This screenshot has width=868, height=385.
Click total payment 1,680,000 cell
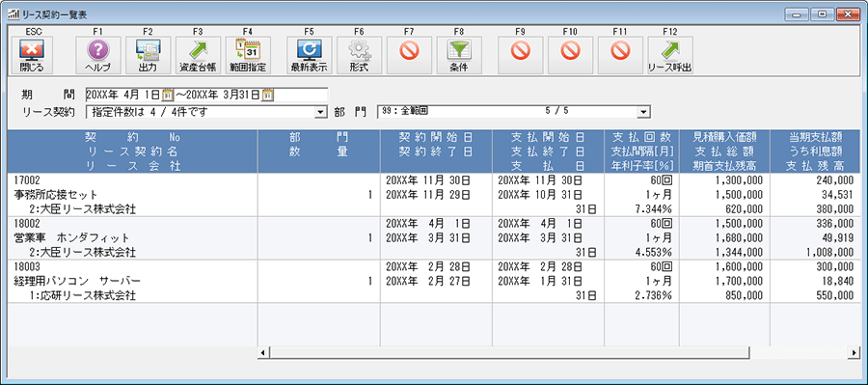[x=739, y=237]
